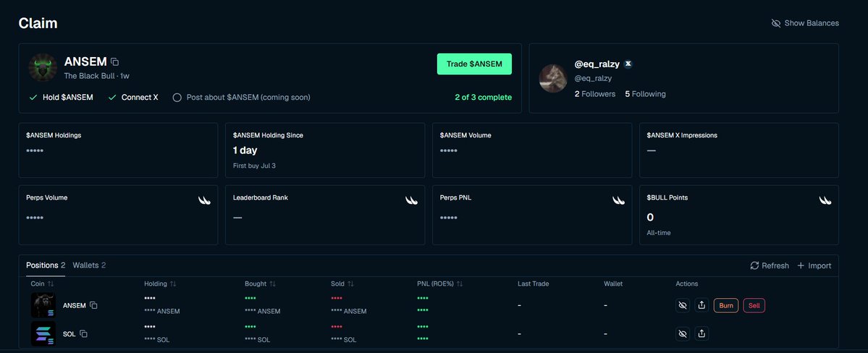This screenshot has height=353, width=868.
Task: Click the Connect X checkmark
Action: [x=111, y=98]
